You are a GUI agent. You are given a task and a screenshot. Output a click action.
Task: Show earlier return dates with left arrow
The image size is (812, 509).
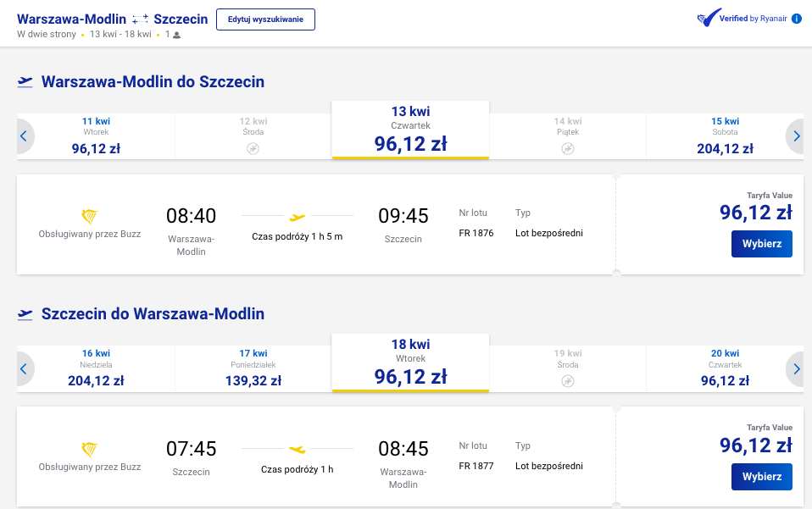coord(24,368)
